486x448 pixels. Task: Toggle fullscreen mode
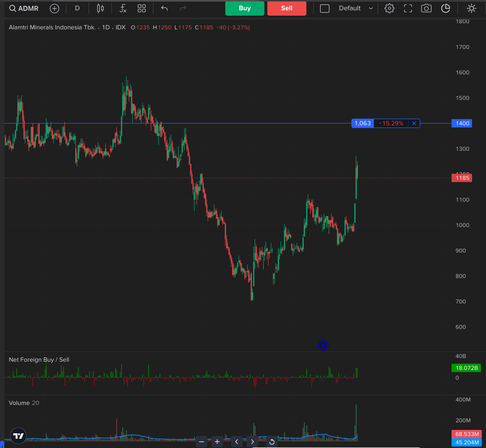[x=408, y=9]
